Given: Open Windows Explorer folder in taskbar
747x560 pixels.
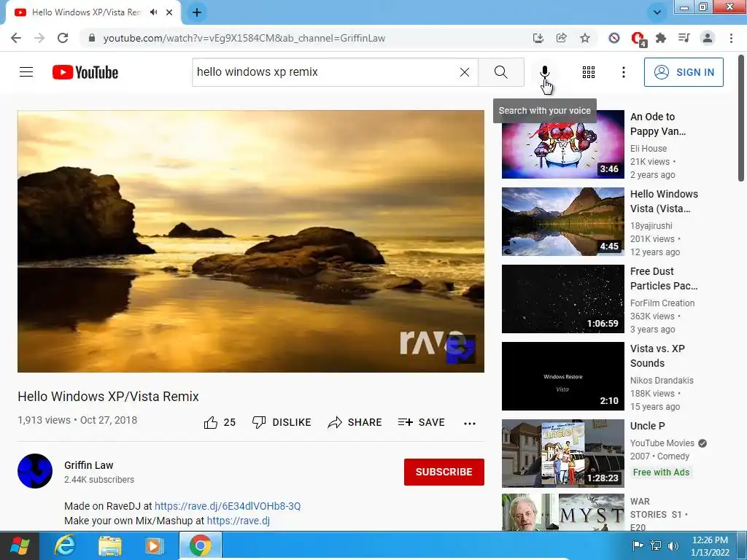Looking at the screenshot, I should click(x=109, y=545).
